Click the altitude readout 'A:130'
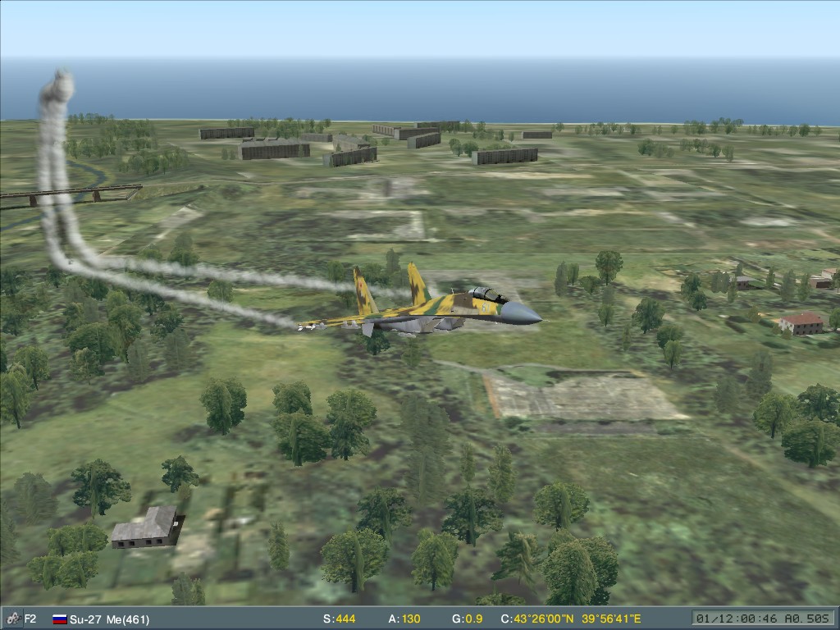 pyautogui.click(x=404, y=619)
